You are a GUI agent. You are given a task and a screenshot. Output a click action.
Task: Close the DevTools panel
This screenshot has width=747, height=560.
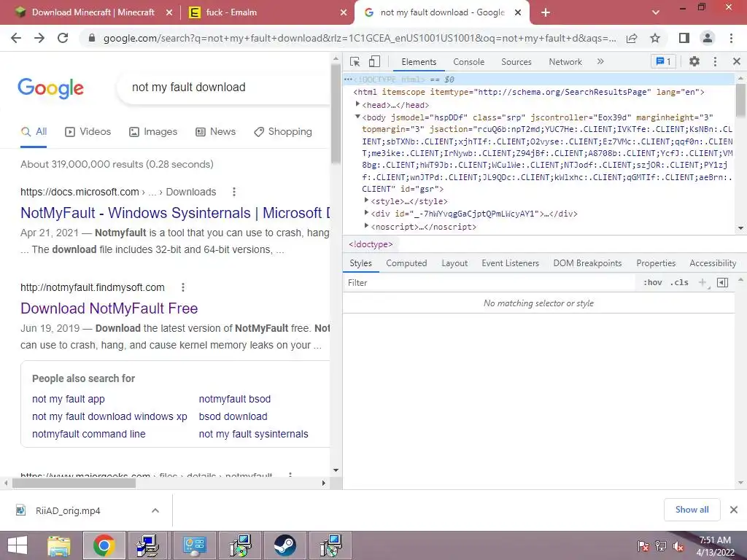737,61
